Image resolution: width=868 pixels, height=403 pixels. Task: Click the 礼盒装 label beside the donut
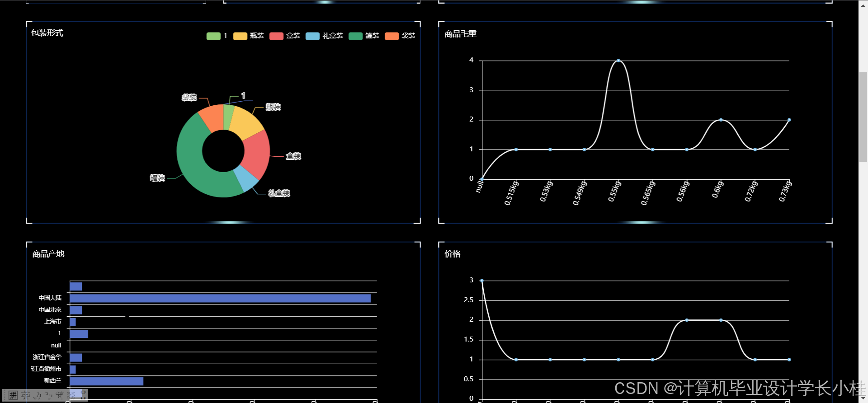pos(279,193)
